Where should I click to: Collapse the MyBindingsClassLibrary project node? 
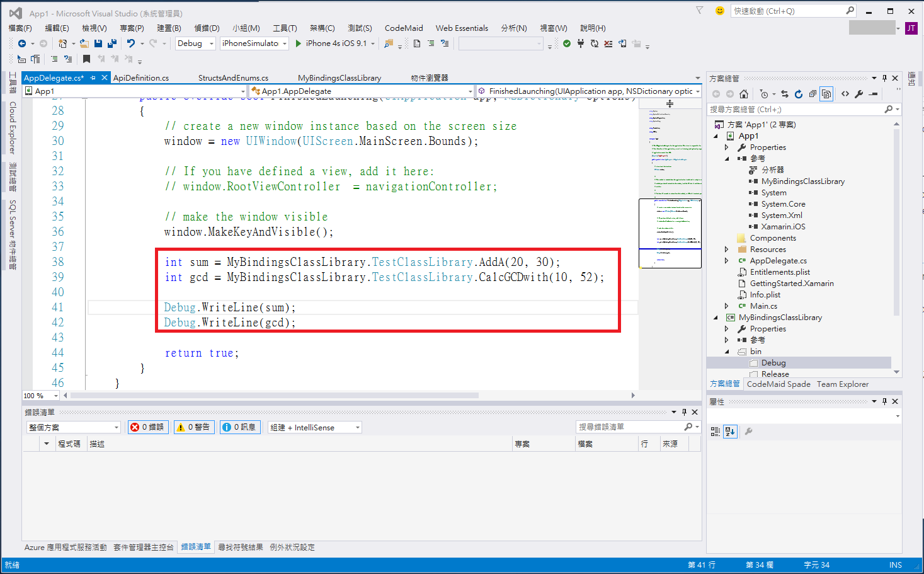(x=716, y=318)
